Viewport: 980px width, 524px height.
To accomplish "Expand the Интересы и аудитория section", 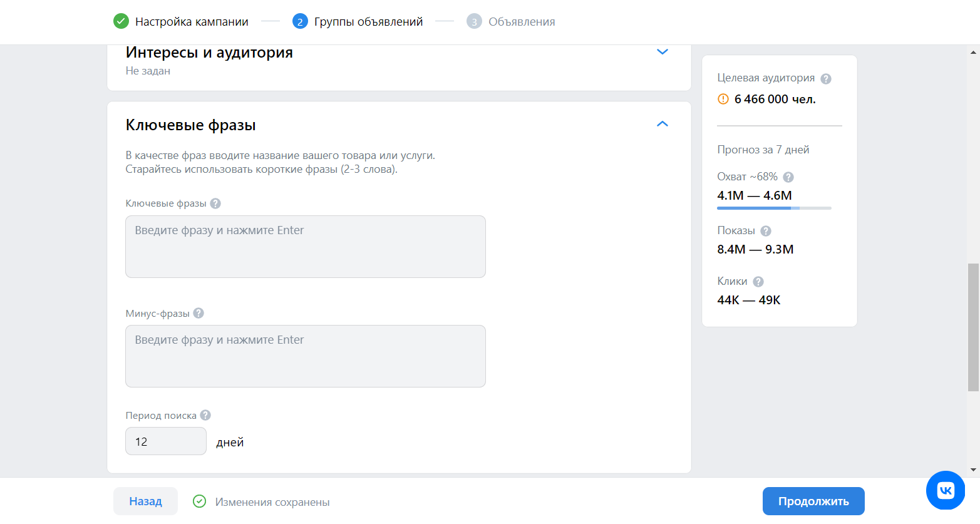I will coord(662,52).
